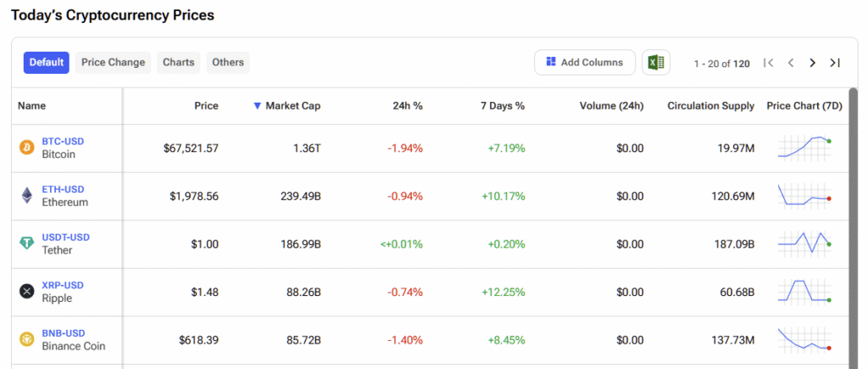Click Binance Coin market cap 85.72B
The image size is (868, 369).
(x=303, y=339)
